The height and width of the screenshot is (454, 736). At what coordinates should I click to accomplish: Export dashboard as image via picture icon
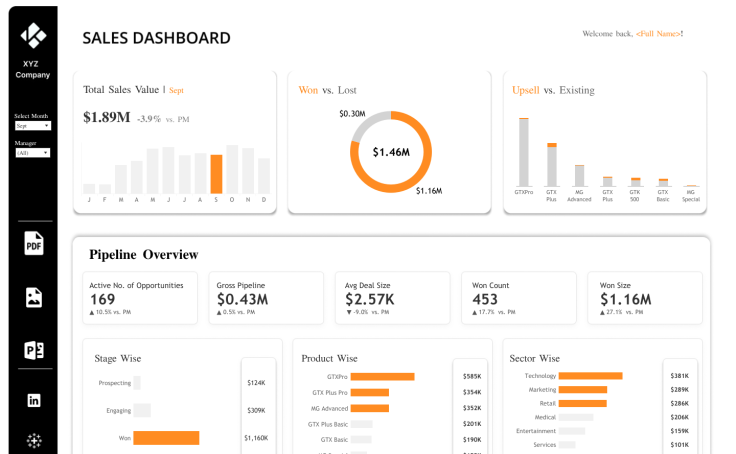[34, 298]
